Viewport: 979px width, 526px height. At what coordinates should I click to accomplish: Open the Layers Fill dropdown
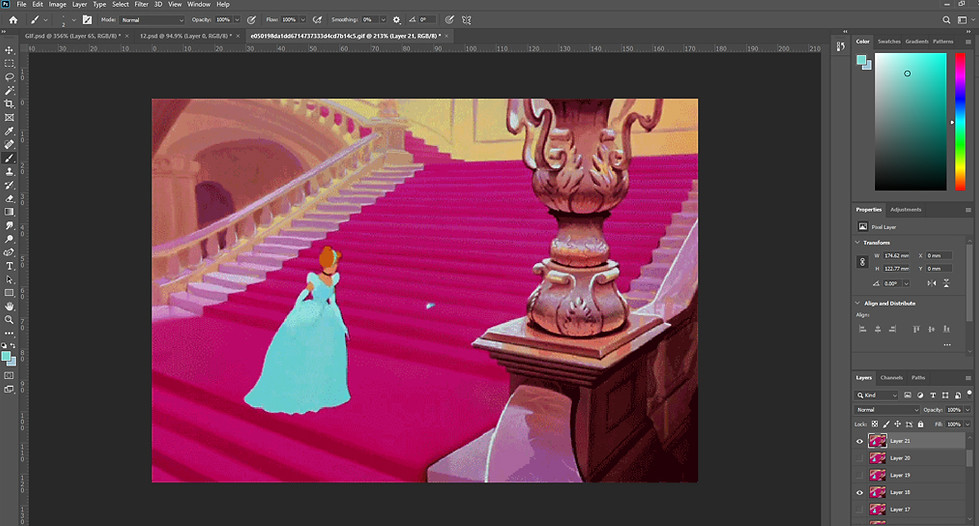tap(967, 424)
